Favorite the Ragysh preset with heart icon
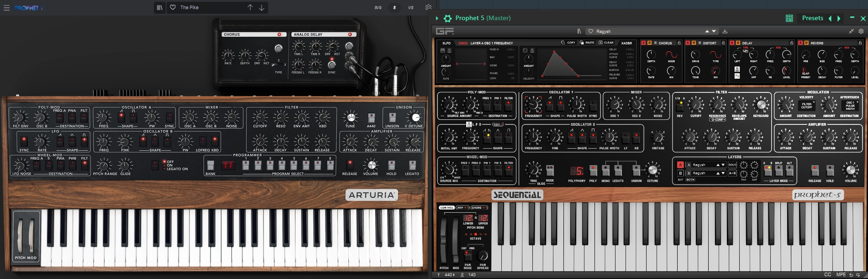The width and height of the screenshot is (868, 279). [590, 31]
